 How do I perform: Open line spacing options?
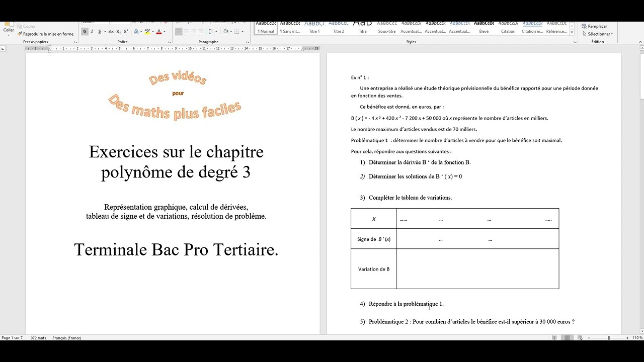coord(212,31)
